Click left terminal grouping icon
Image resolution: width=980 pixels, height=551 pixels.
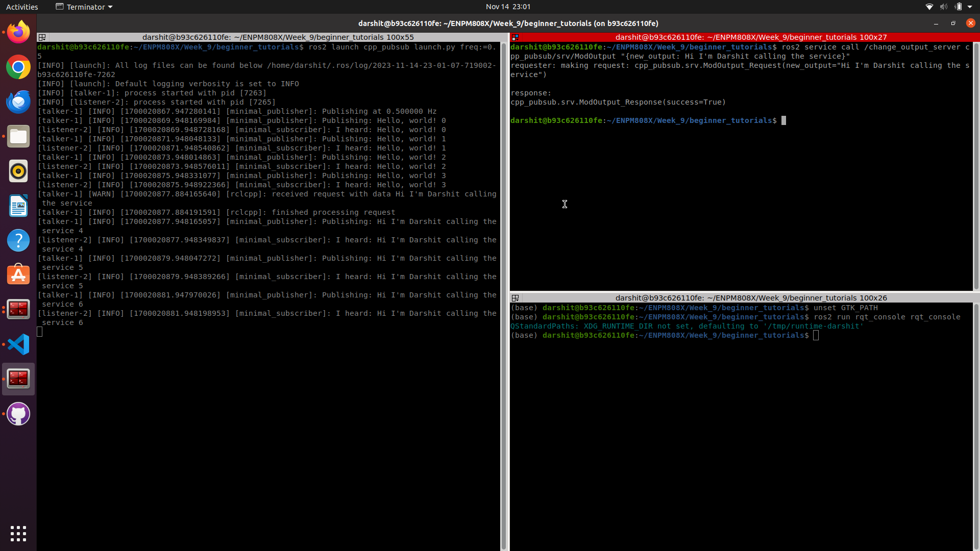[x=42, y=37]
